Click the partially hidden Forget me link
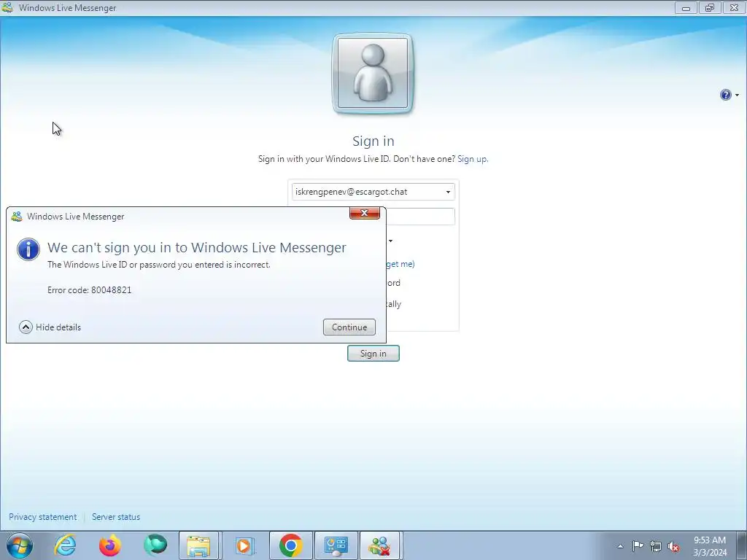The width and height of the screenshot is (747, 560). [x=400, y=264]
